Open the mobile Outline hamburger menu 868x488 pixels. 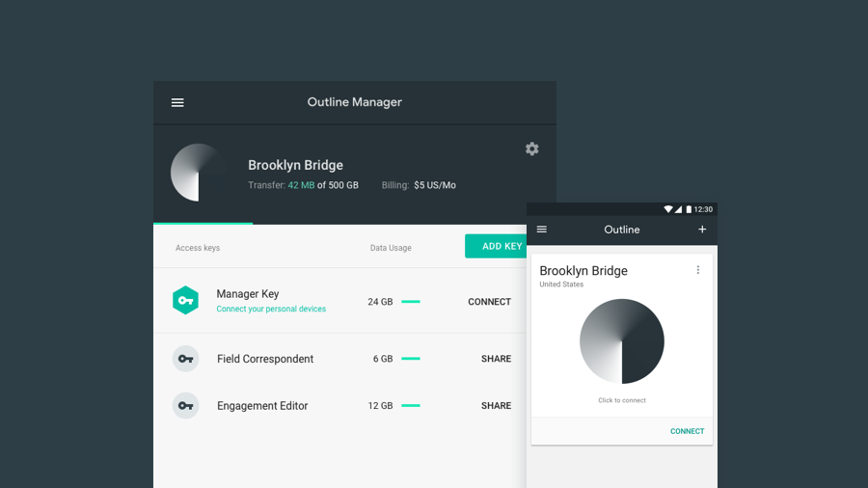[x=542, y=230]
